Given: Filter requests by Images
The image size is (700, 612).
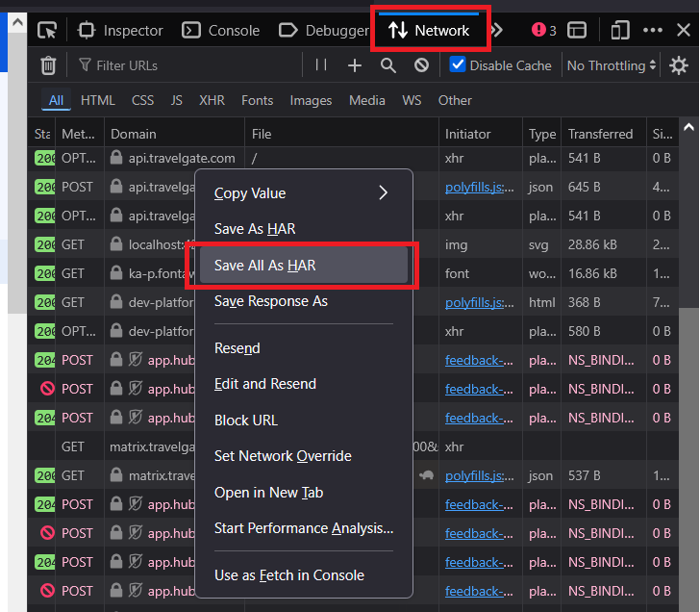Looking at the screenshot, I should coord(311,100).
